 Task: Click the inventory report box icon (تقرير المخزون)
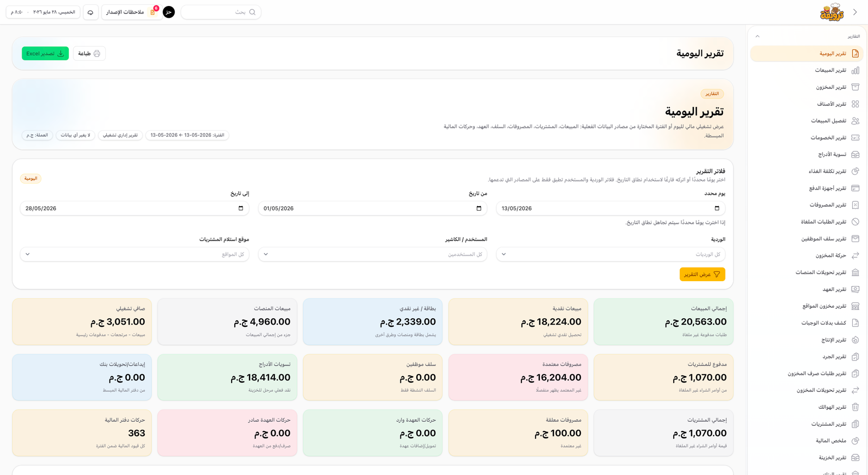point(855,87)
